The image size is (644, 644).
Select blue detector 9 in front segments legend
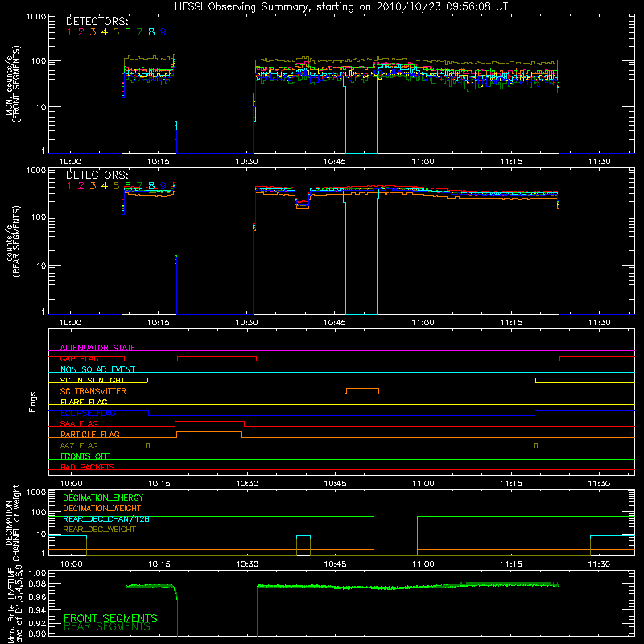tap(163, 32)
